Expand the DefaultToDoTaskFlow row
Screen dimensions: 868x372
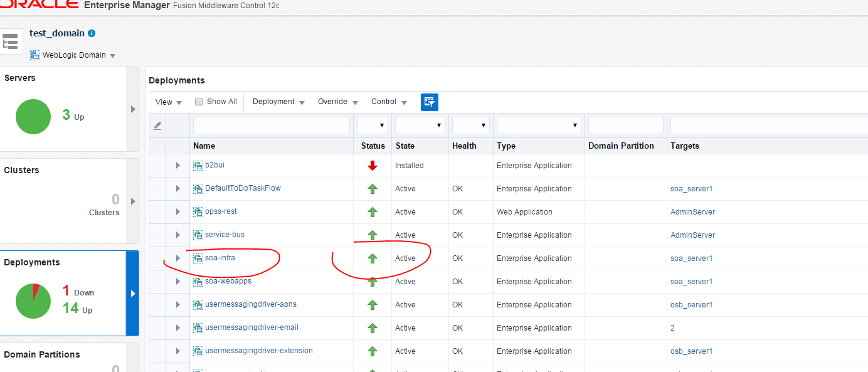178,189
